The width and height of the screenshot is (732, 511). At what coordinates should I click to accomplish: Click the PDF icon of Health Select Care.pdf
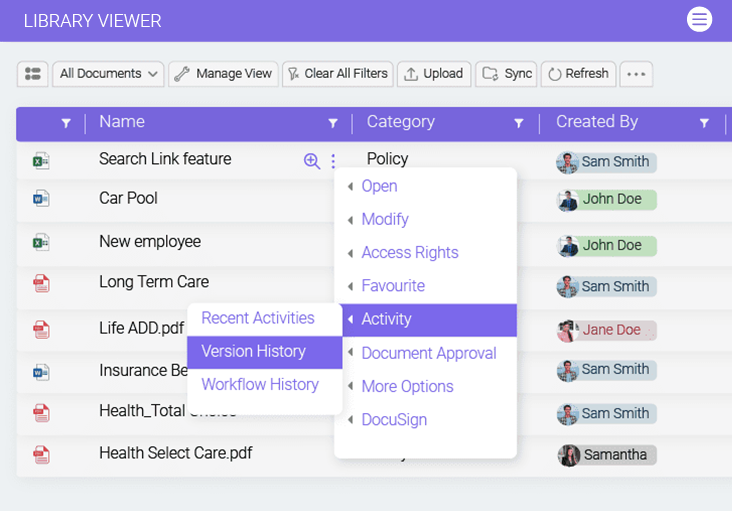[41, 455]
